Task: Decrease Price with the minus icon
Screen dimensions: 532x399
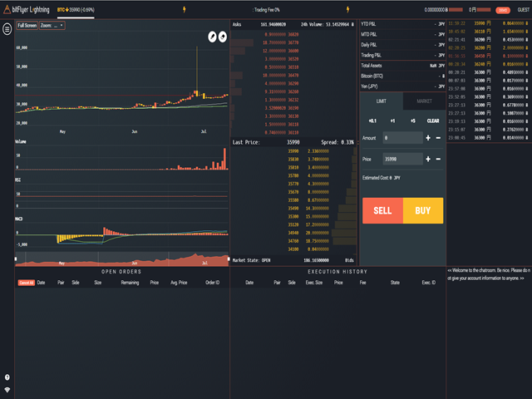Action: click(x=439, y=159)
